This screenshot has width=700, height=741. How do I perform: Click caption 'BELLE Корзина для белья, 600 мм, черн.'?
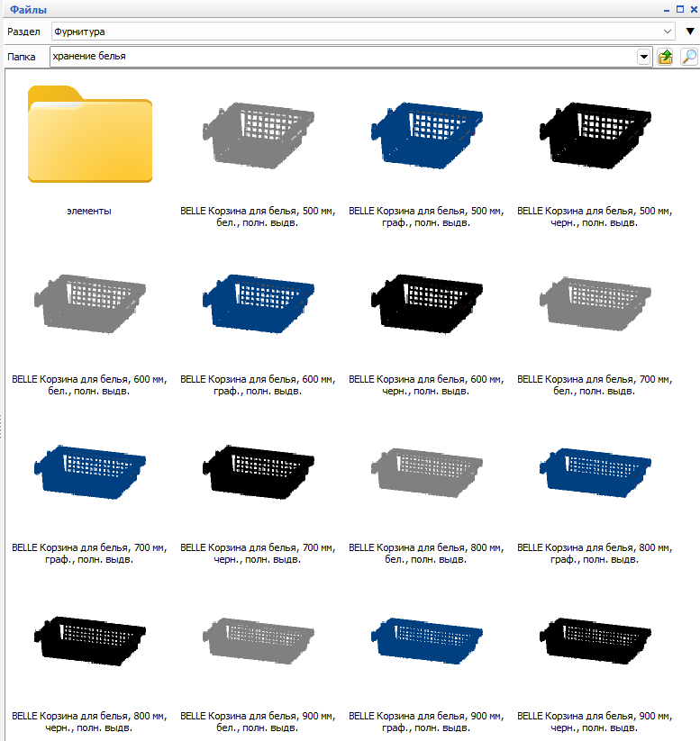pos(426,385)
